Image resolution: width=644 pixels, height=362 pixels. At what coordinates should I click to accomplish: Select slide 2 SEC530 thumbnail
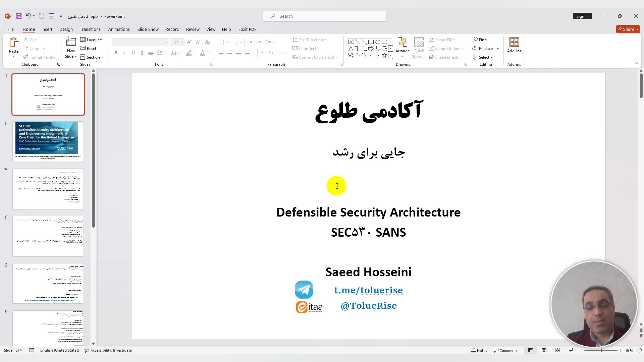tap(48, 141)
